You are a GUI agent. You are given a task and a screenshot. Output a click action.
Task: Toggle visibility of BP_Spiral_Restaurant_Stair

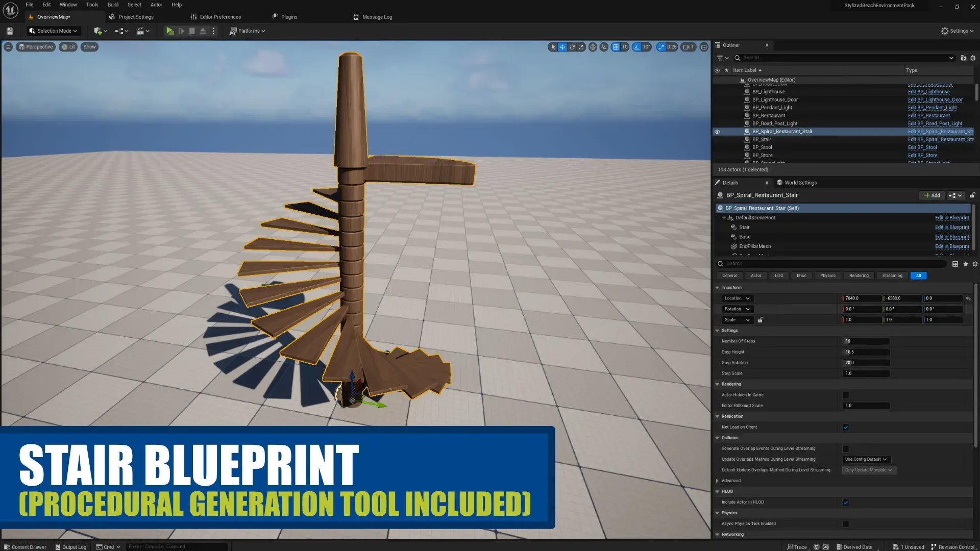tap(718, 131)
